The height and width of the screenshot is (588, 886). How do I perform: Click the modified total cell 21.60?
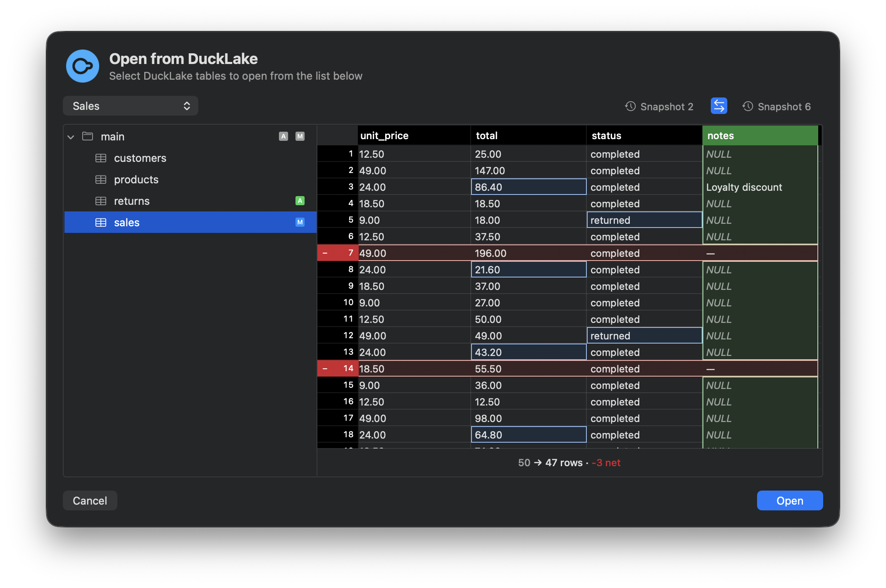pos(529,269)
